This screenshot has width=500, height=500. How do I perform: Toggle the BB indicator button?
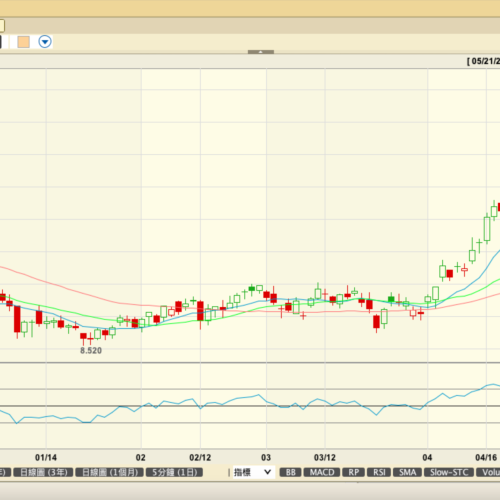point(291,472)
